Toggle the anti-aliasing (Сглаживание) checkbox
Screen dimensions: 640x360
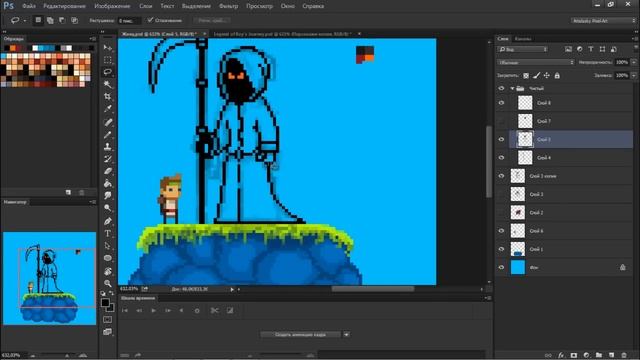[x=150, y=20]
